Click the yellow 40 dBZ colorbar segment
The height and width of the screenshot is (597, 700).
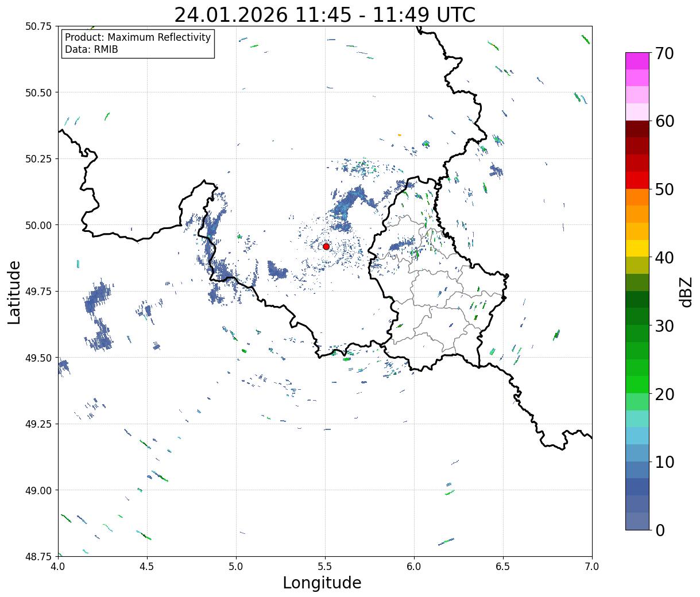pos(637,248)
